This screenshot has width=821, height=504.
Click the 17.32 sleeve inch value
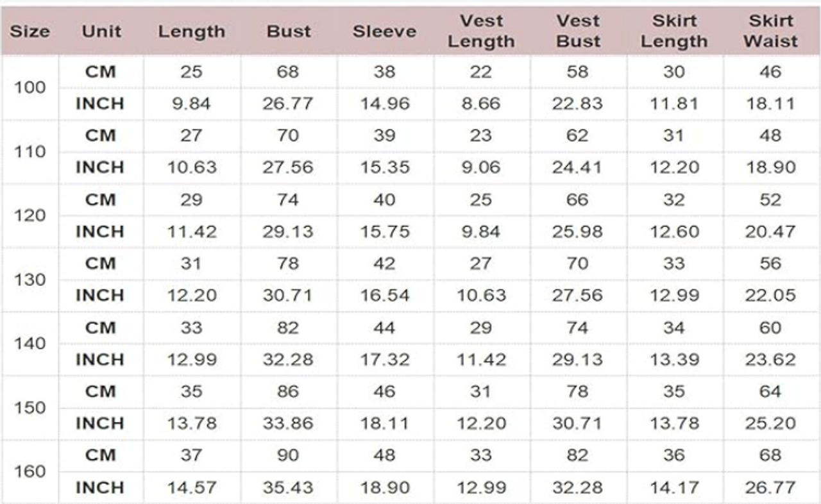pos(384,360)
